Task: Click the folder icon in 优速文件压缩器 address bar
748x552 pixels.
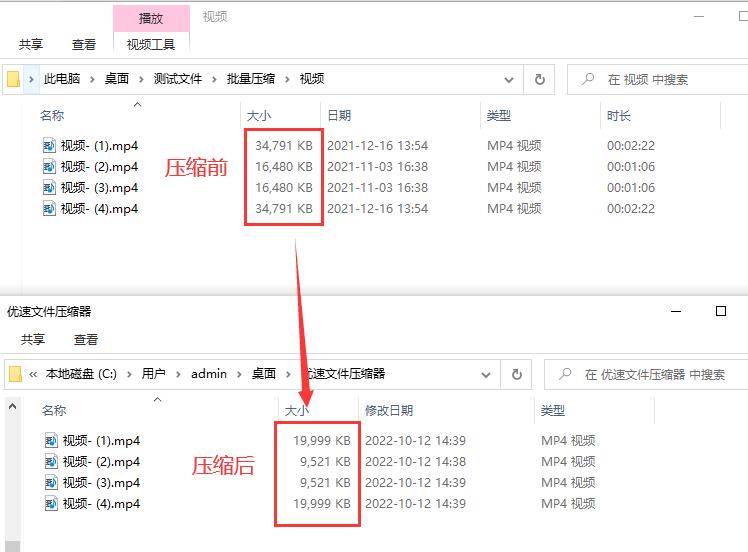Action: [x=15, y=374]
